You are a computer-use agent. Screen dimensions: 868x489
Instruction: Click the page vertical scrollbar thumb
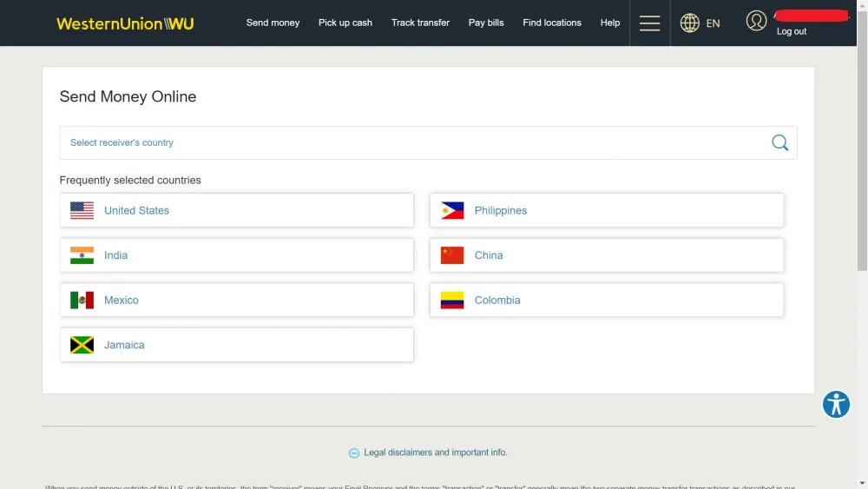863,142
